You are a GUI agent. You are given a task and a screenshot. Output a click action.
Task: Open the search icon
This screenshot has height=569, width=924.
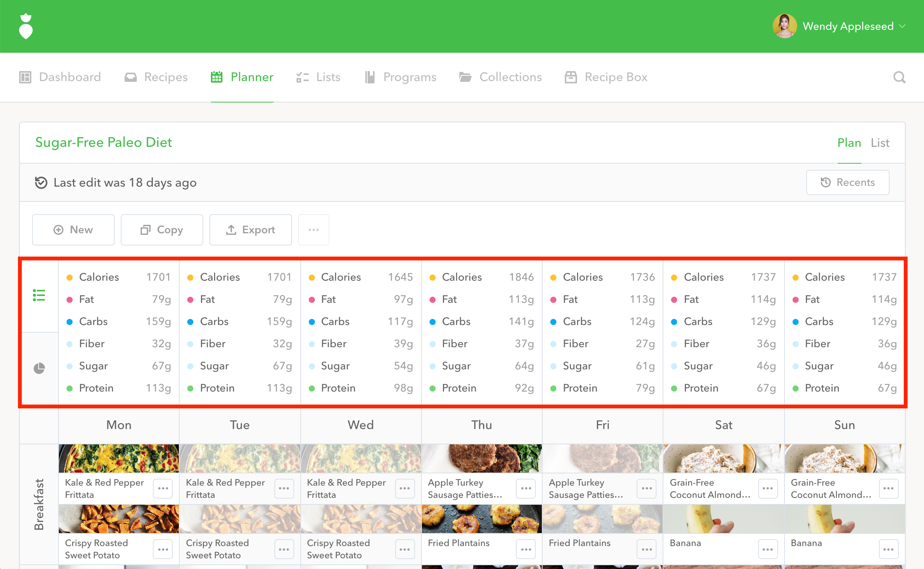coord(899,77)
